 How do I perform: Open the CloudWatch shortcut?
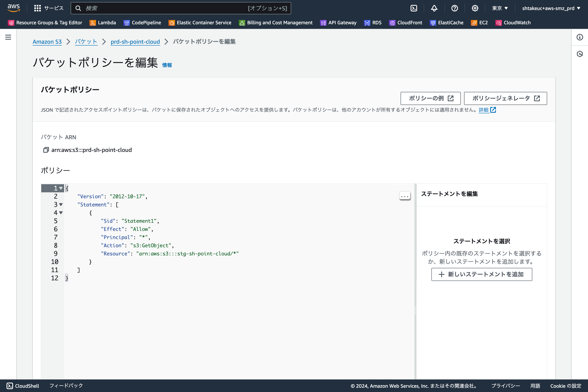click(x=513, y=23)
